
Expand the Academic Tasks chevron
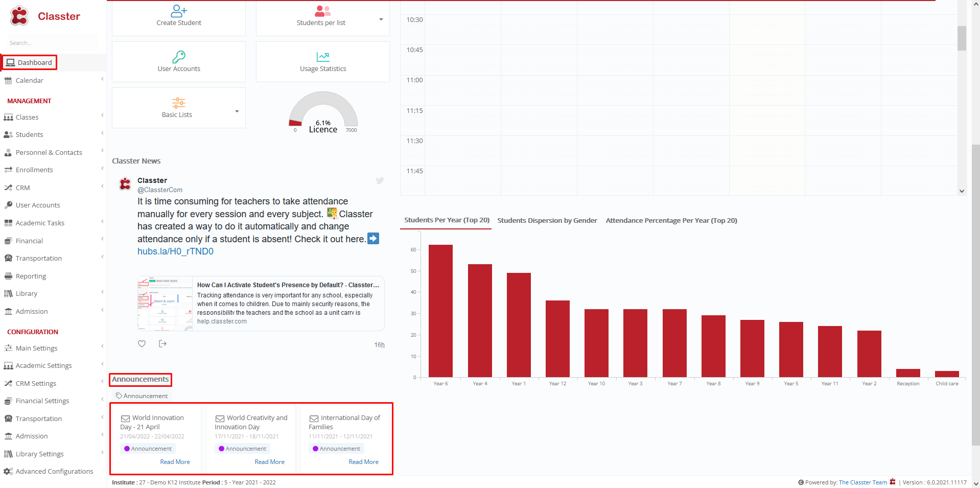pos(102,221)
